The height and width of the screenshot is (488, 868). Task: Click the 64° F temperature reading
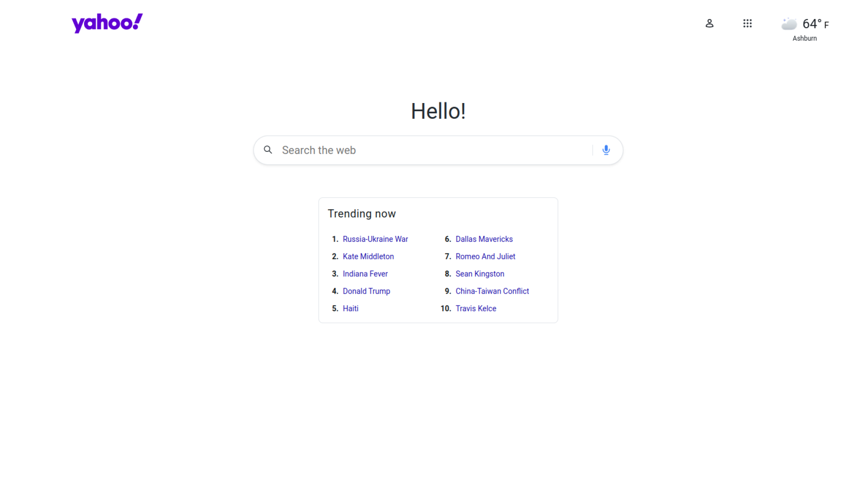click(815, 24)
